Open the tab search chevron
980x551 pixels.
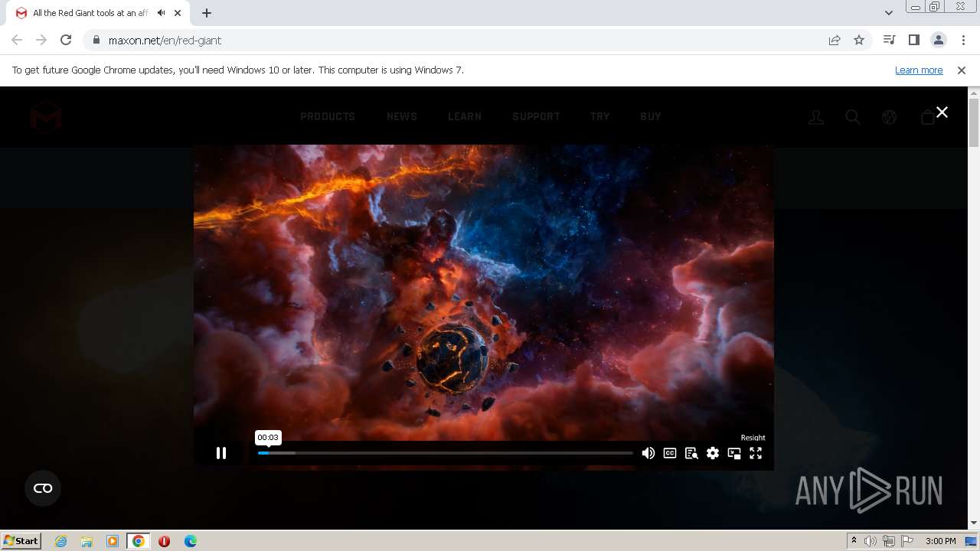pyautogui.click(x=888, y=12)
